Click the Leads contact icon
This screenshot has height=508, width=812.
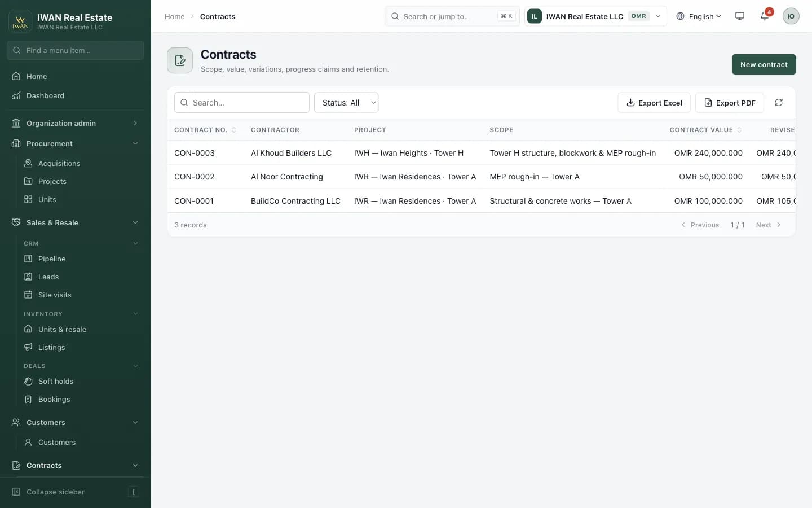coord(28,277)
